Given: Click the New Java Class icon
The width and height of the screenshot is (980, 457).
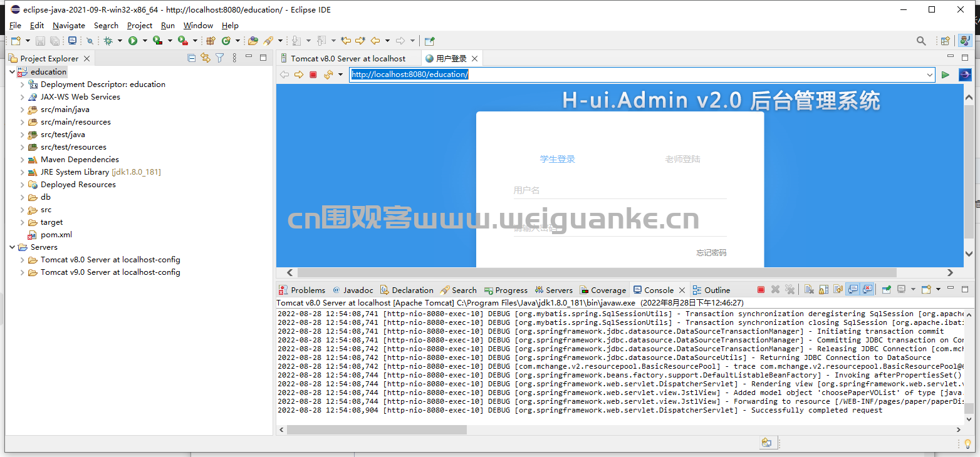Looking at the screenshot, I should coord(226,41).
